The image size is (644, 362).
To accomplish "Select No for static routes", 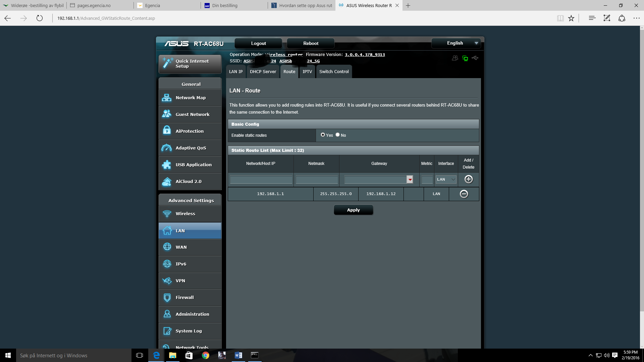I will 338,135.
